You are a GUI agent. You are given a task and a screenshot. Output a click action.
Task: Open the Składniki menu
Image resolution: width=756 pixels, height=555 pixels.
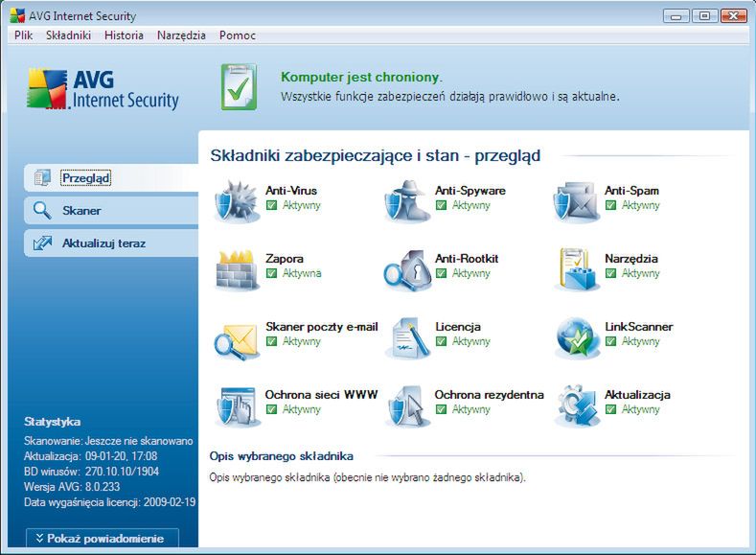tap(68, 35)
